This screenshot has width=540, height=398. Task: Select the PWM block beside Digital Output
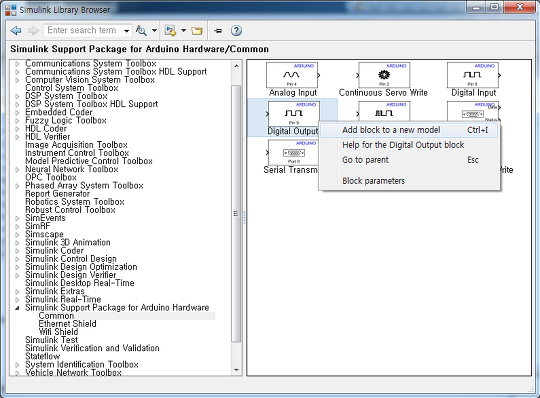tap(384, 111)
